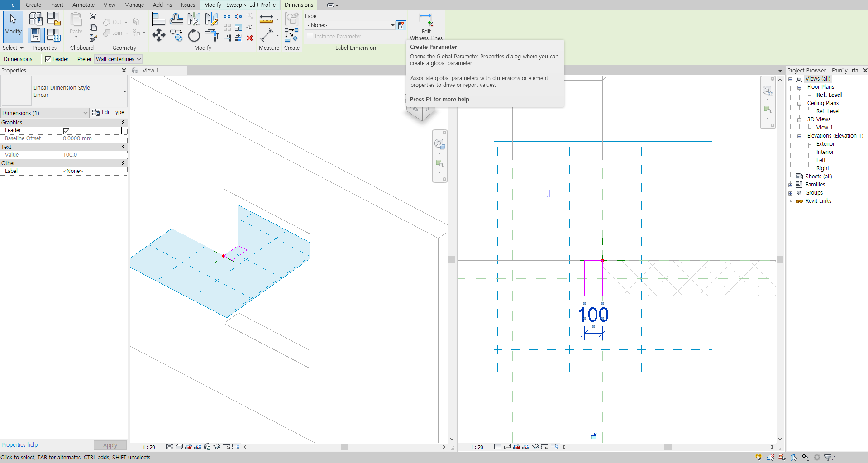Toggle Leader checkbox in Properties Graphics section
868x463 pixels.
point(66,131)
